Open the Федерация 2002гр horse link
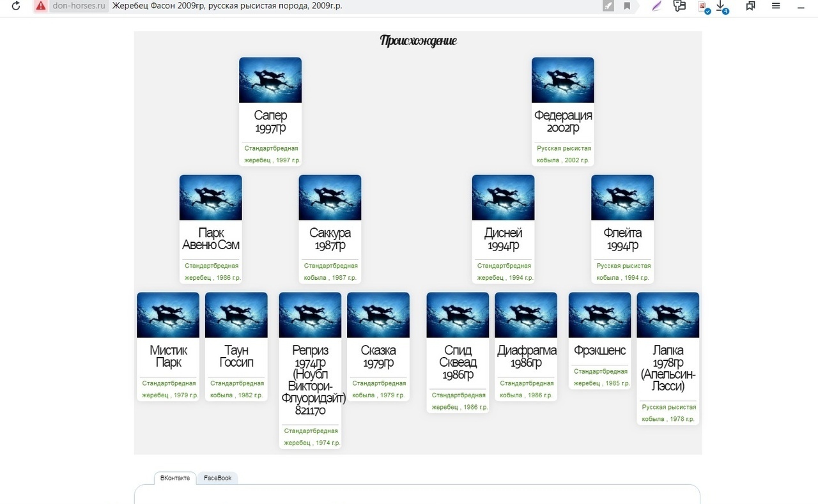The image size is (818, 504). point(563,121)
